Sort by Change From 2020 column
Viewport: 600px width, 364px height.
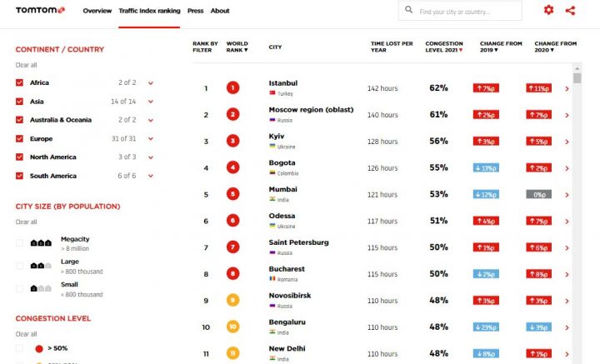coord(556,47)
